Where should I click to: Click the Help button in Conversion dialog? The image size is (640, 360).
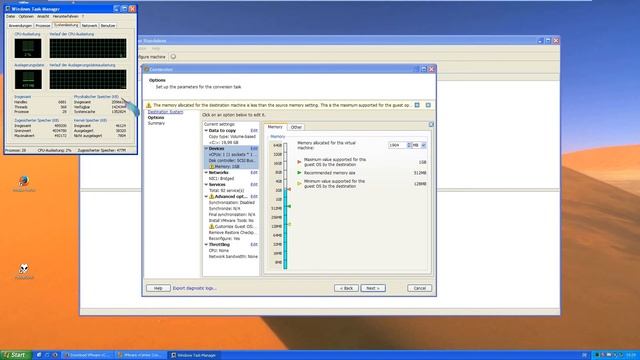(158, 288)
